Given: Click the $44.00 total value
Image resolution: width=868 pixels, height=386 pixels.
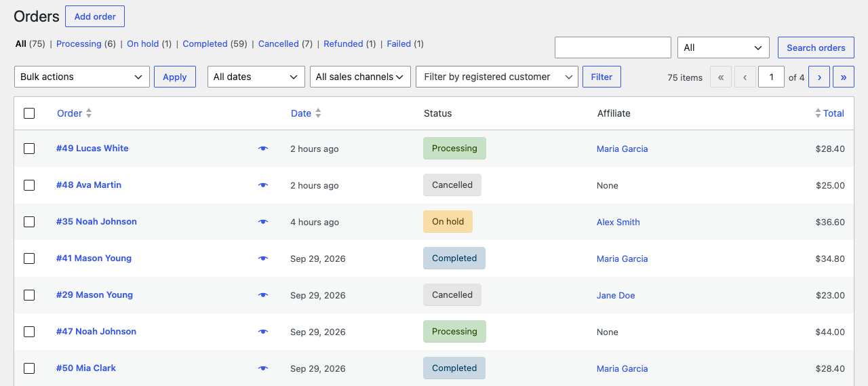Looking at the screenshot, I should click(830, 332).
